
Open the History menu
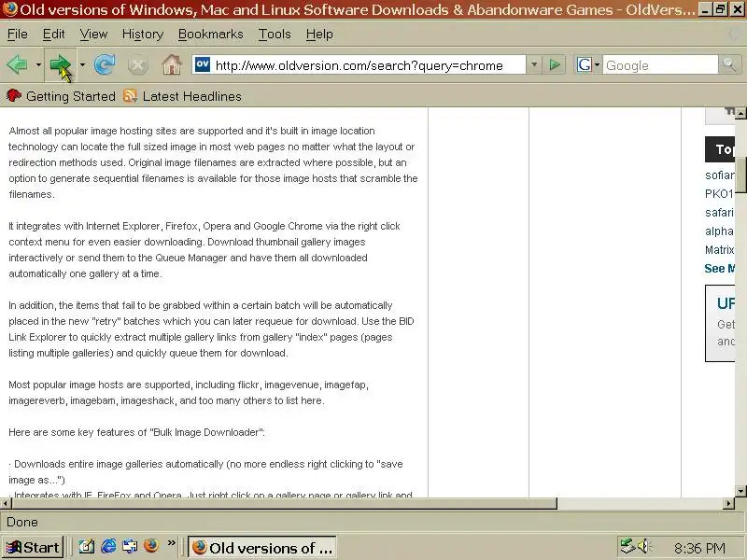click(143, 35)
